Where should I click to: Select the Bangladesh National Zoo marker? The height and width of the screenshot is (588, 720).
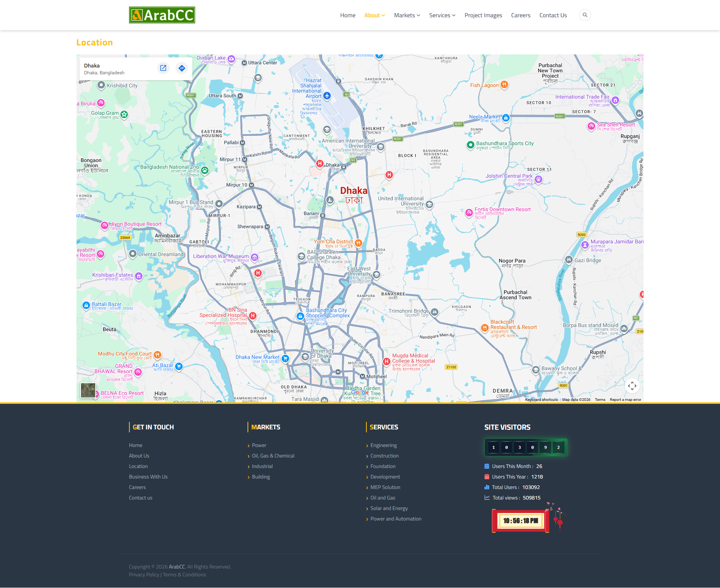(205, 170)
